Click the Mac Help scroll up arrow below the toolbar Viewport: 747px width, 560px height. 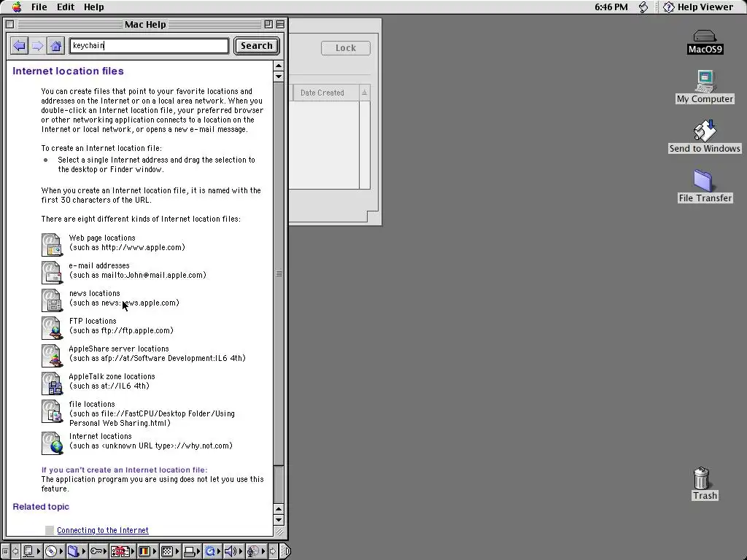point(279,65)
